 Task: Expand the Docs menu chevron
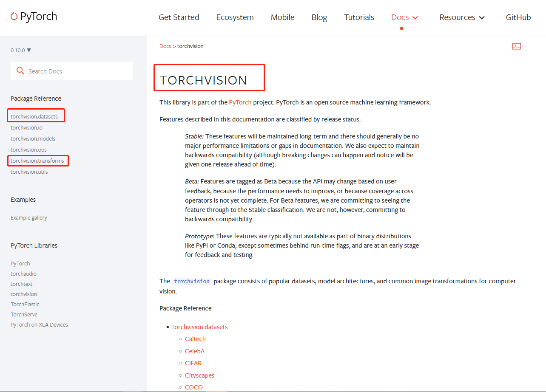(415, 17)
